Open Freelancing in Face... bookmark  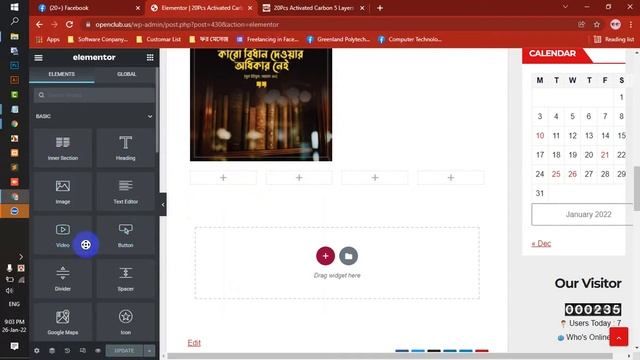(x=268, y=39)
